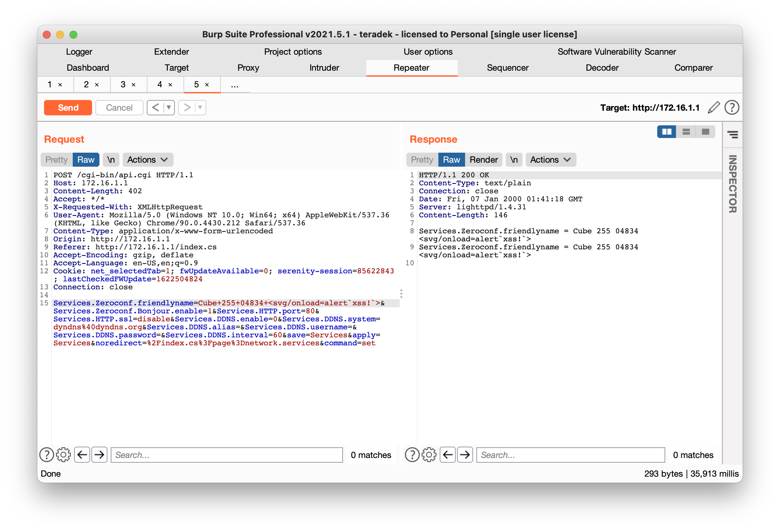Close Repeater sub-tab 1
This screenshot has width=780, height=532.
tap(60, 85)
